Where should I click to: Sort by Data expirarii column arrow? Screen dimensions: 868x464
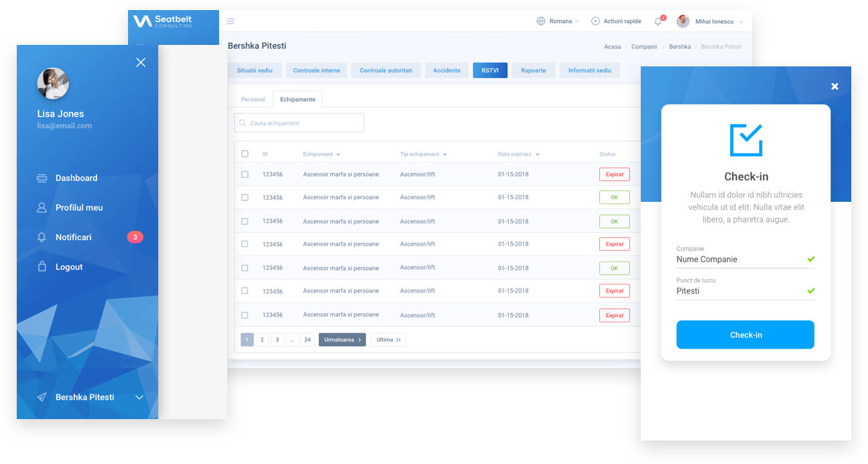(538, 155)
